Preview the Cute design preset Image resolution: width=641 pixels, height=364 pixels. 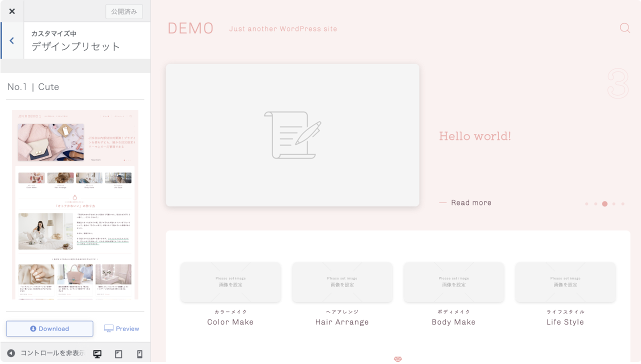point(121,328)
